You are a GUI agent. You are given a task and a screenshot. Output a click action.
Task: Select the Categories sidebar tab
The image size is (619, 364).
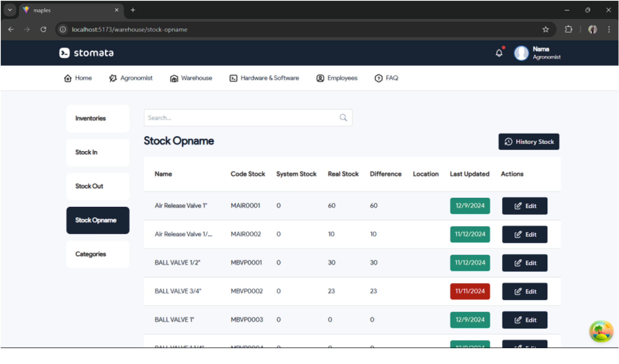(98, 254)
